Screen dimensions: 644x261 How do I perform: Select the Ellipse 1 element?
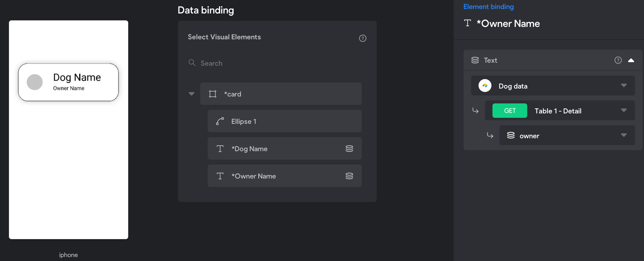(284, 121)
